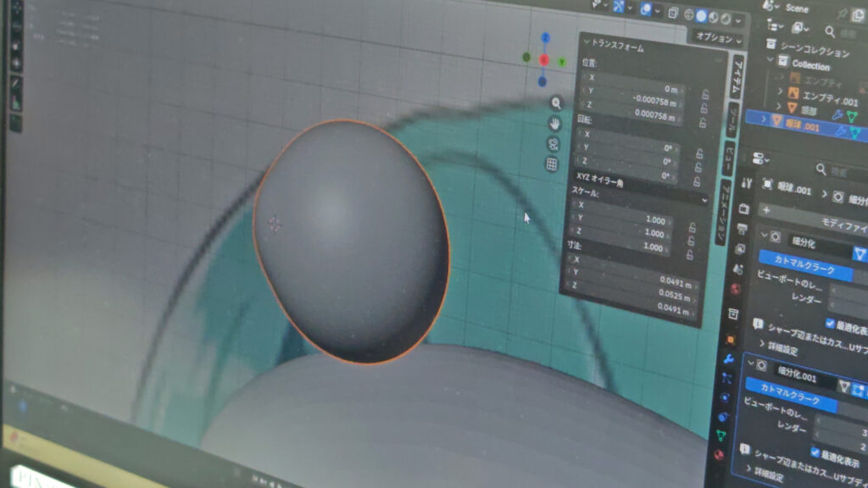Toggle lock on position X value
The image size is (868, 488).
point(705,95)
